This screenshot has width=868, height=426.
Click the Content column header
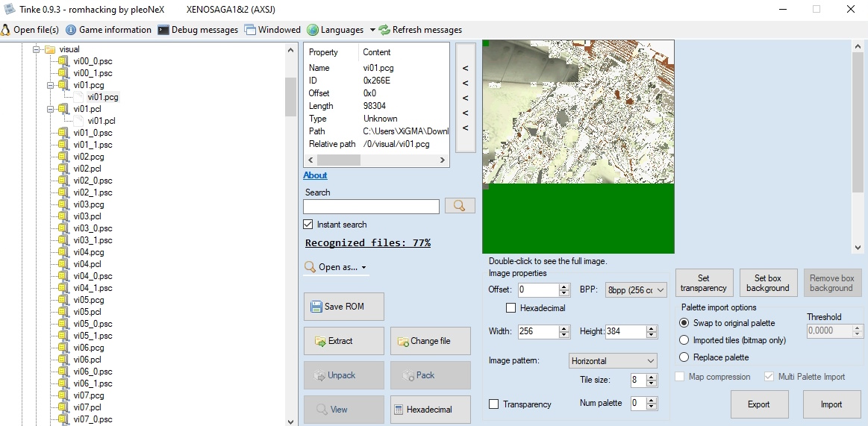pos(377,52)
